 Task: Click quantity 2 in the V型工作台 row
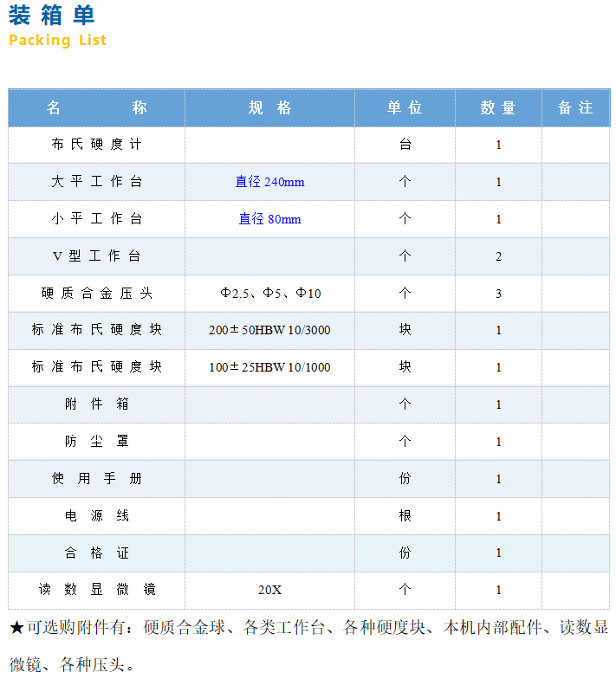[498, 256]
